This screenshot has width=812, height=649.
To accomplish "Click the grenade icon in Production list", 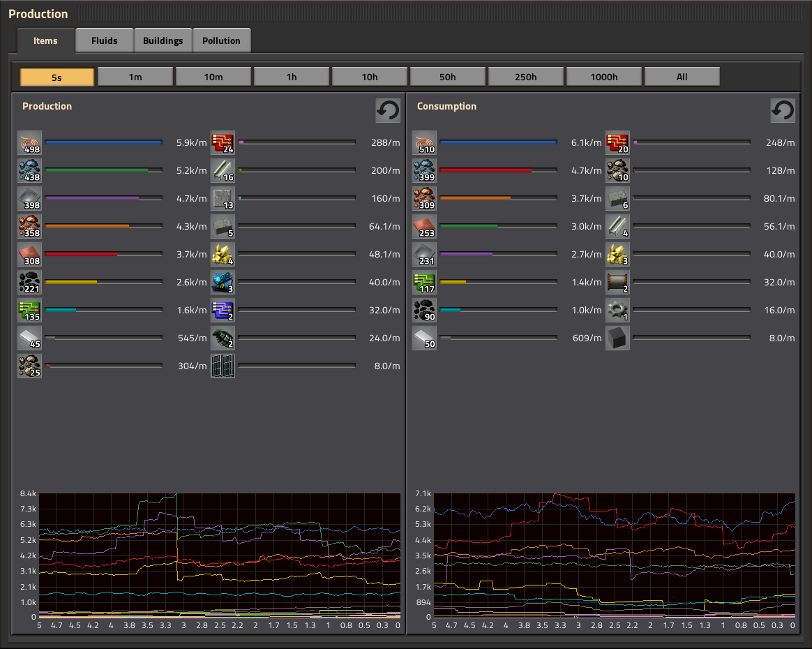I will pyautogui.click(x=223, y=338).
